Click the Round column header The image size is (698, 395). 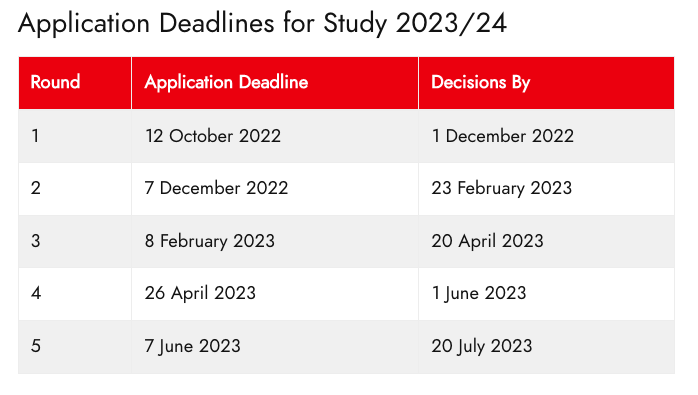75,83
